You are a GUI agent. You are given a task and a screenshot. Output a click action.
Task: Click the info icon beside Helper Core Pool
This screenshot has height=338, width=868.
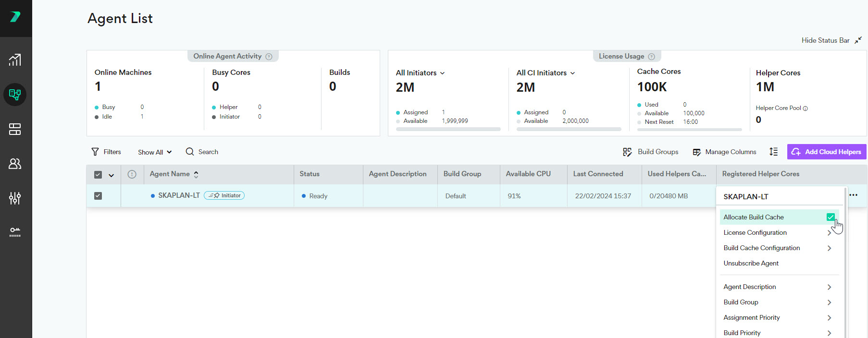806,109
